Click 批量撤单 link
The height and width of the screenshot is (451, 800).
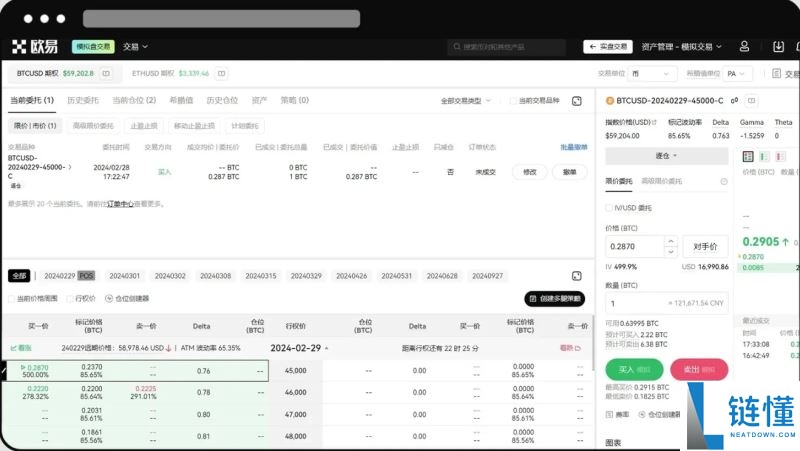[574, 147]
